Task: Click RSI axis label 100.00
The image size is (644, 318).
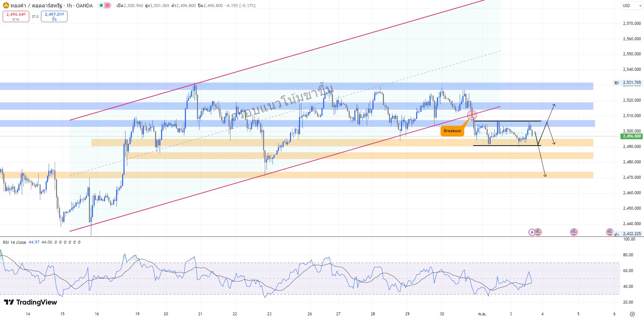Action: click(x=629, y=239)
